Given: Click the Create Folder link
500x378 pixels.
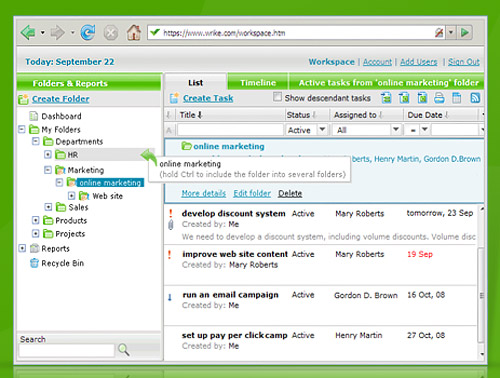Looking at the screenshot, I should pos(60,99).
